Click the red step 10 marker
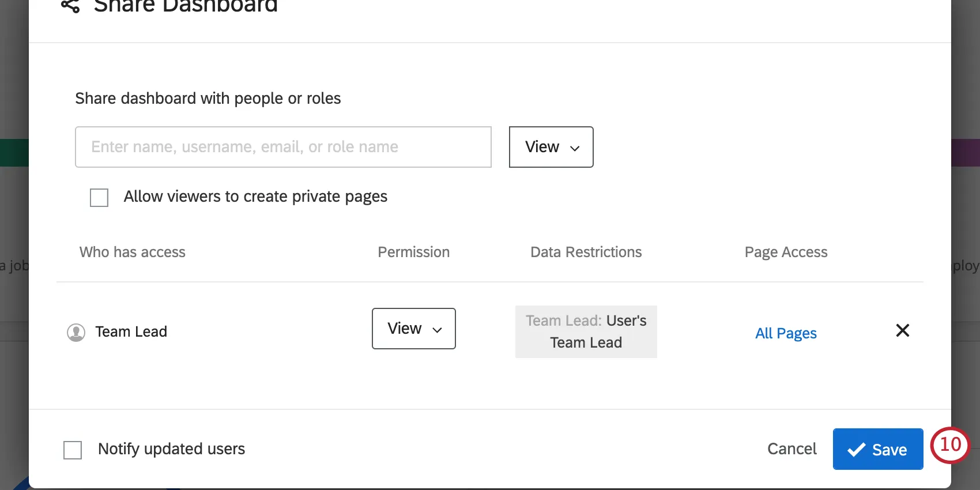Image resolution: width=980 pixels, height=490 pixels. 950,445
